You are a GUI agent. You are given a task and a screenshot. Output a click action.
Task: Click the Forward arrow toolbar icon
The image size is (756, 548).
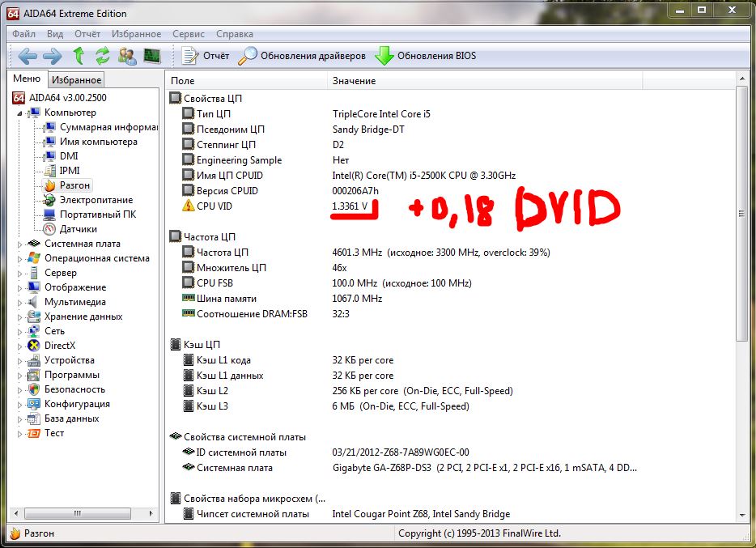pos(53,56)
